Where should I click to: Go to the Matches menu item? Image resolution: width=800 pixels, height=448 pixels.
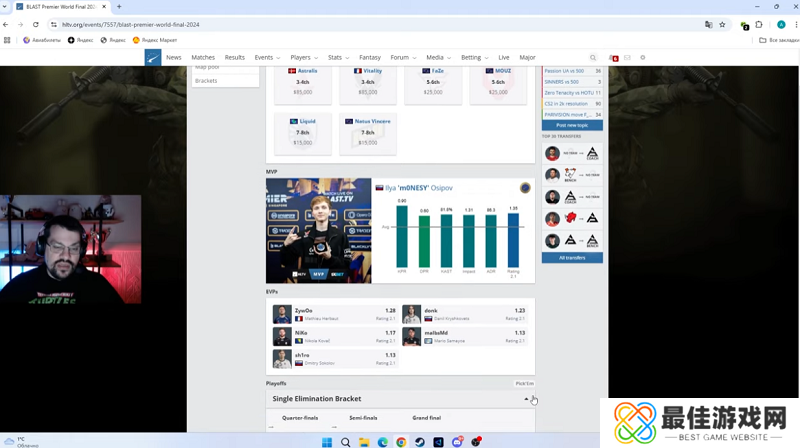[x=203, y=58]
